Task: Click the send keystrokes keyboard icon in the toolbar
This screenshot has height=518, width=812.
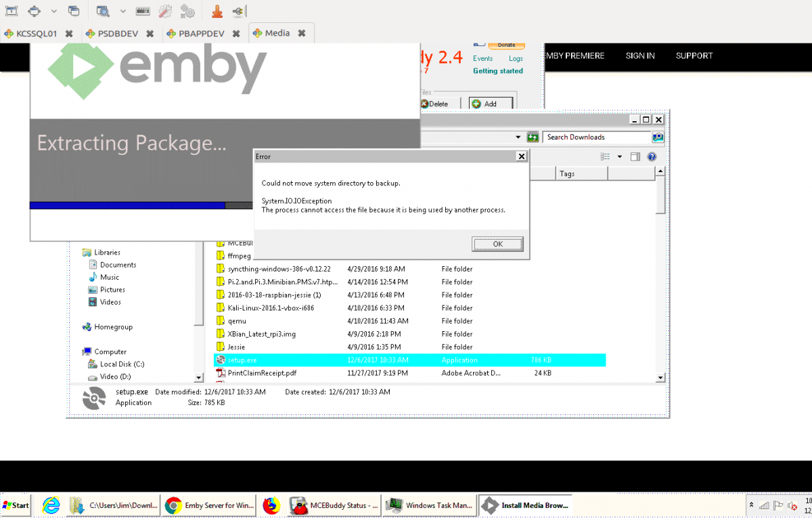Action: tap(143, 11)
